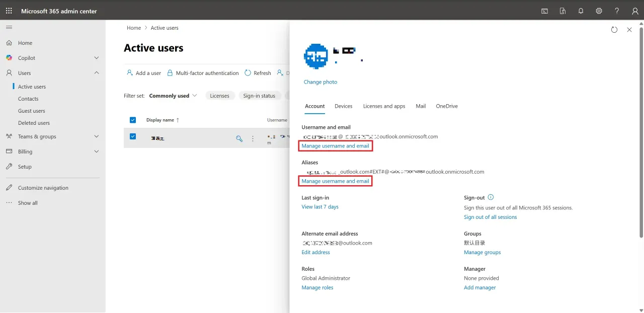Click the Add a user icon
The width and height of the screenshot is (644, 313).
point(130,73)
